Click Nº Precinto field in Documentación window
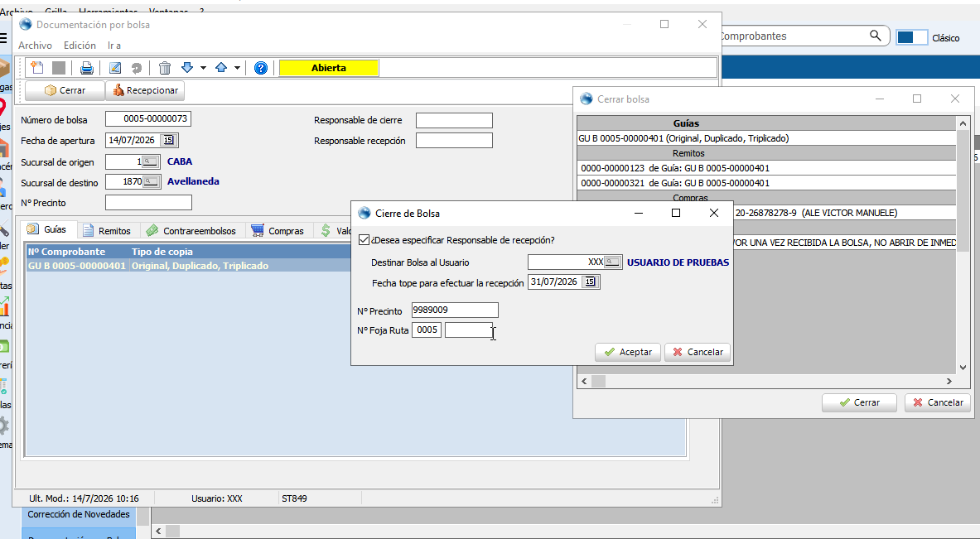This screenshot has width=980, height=539. click(x=149, y=202)
